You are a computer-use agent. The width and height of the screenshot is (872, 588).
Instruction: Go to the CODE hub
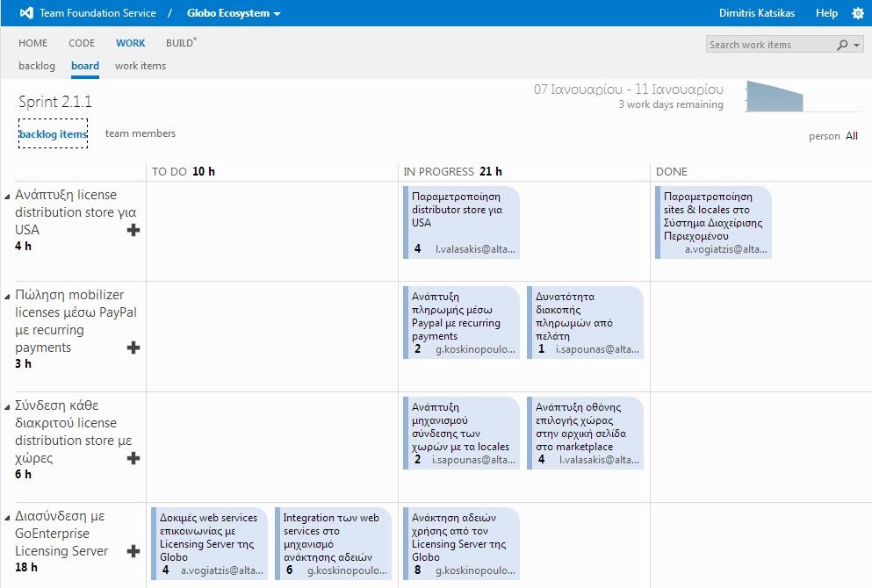tap(82, 43)
